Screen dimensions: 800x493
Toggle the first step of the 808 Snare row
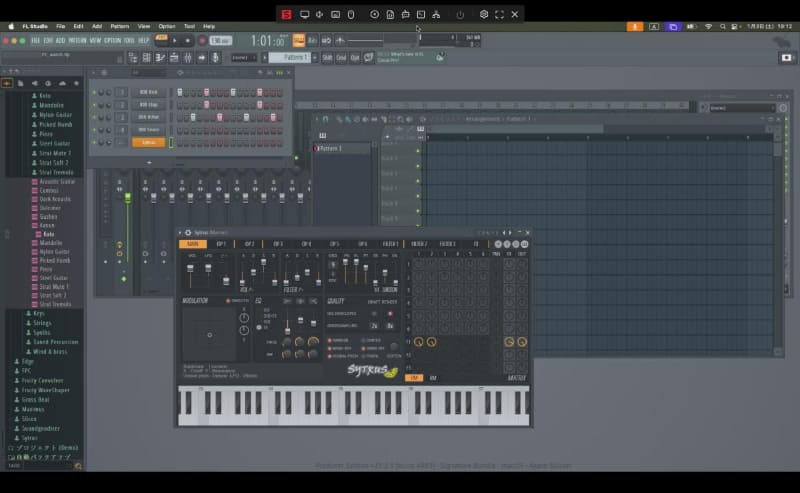[x=180, y=130]
